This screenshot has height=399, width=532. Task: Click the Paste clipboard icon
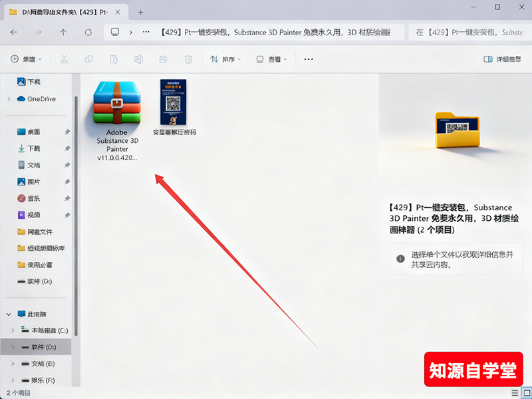(x=114, y=59)
